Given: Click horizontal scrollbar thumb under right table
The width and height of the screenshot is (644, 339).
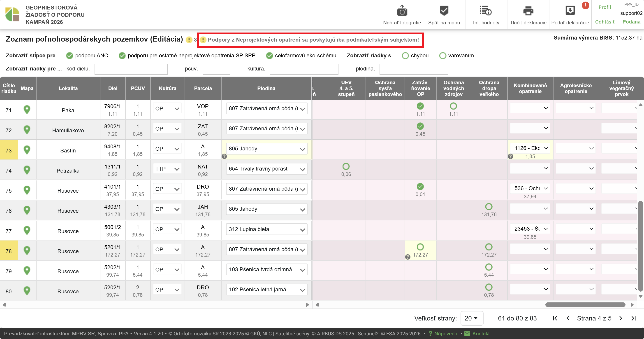Looking at the screenshot, I should point(585,305).
